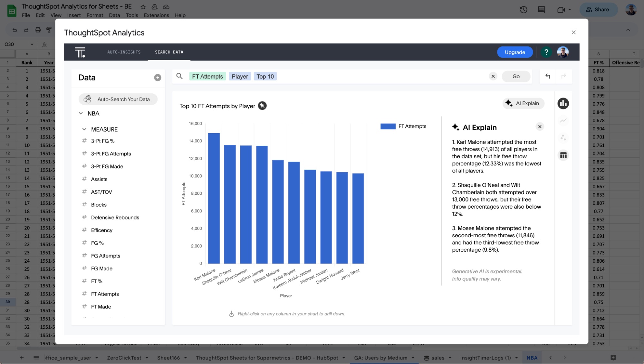Undo the last search with back arrow
Screen dimensions: 644x364
(x=548, y=76)
